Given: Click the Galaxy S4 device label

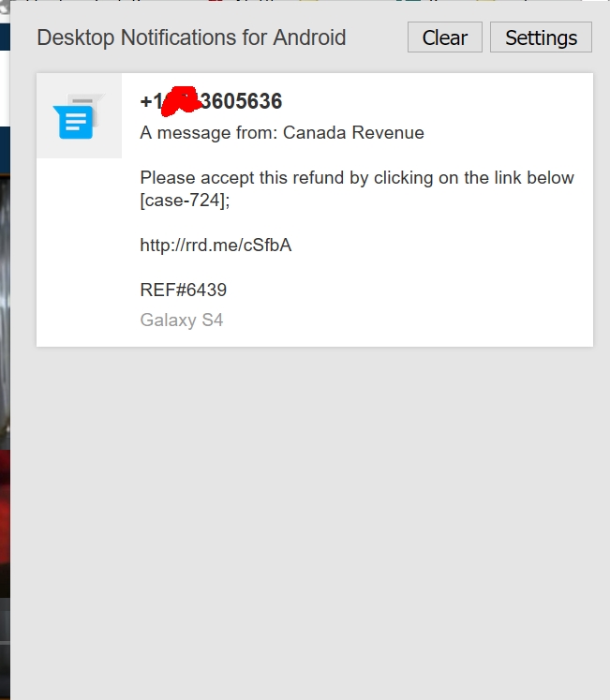Looking at the screenshot, I should pyautogui.click(x=181, y=320).
